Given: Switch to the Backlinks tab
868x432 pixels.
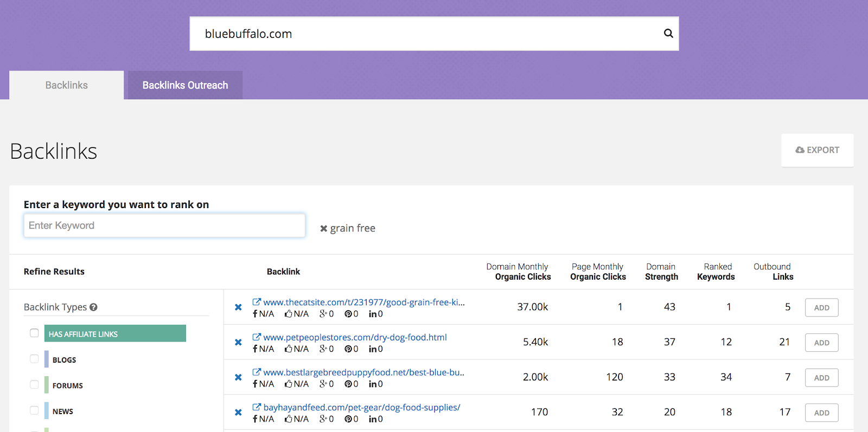Looking at the screenshot, I should click(x=66, y=85).
